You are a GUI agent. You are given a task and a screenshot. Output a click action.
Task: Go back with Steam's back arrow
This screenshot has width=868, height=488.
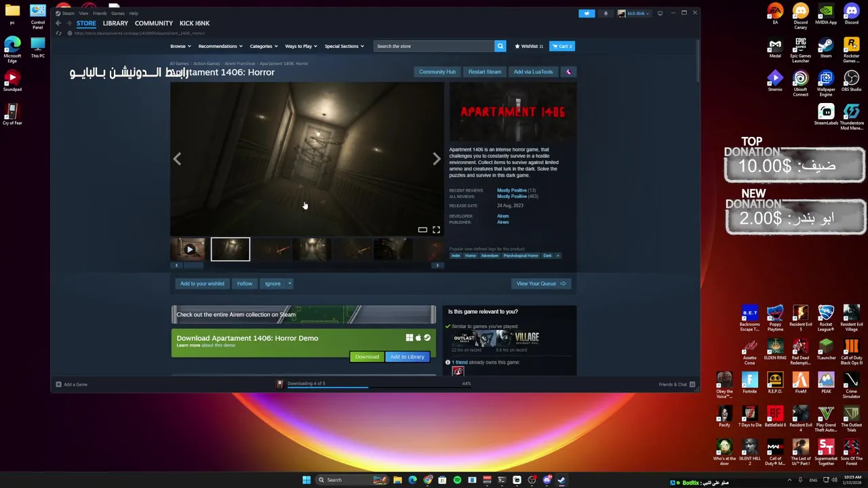pos(58,23)
